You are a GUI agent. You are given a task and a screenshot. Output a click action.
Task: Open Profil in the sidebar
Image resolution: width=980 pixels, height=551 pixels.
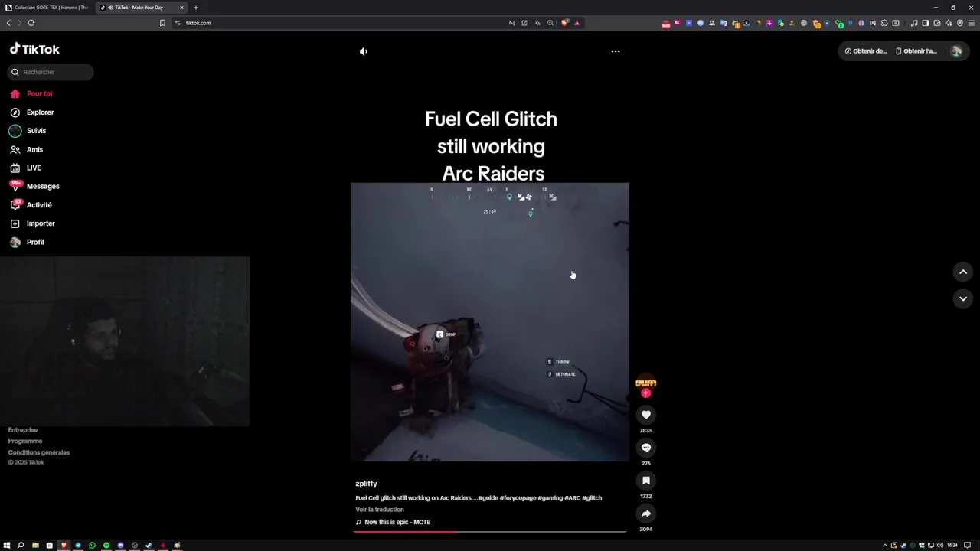[27, 242]
